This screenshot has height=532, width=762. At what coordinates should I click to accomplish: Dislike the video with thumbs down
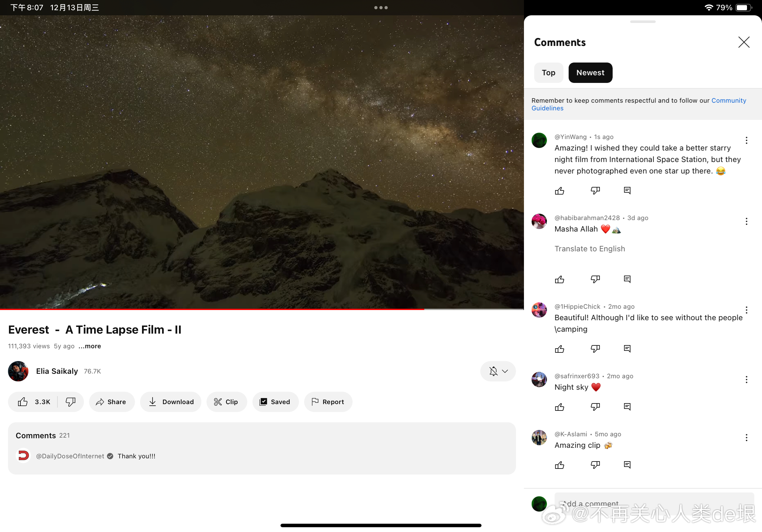click(x=70, y=402)
